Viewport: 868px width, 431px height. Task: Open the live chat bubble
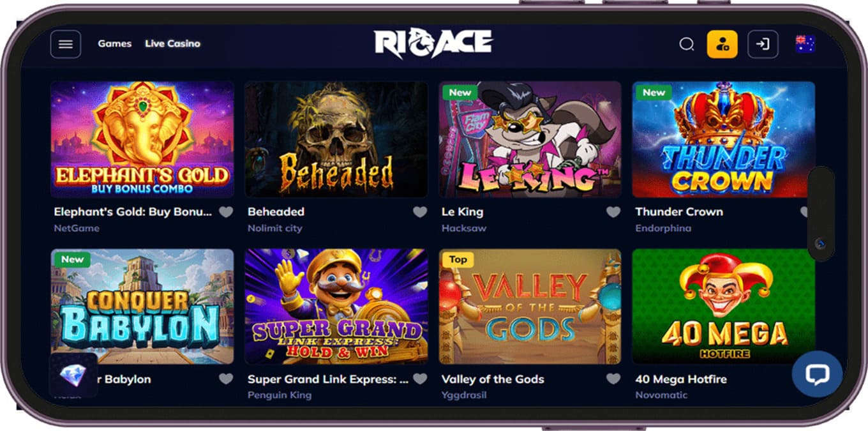click(817, 374)
